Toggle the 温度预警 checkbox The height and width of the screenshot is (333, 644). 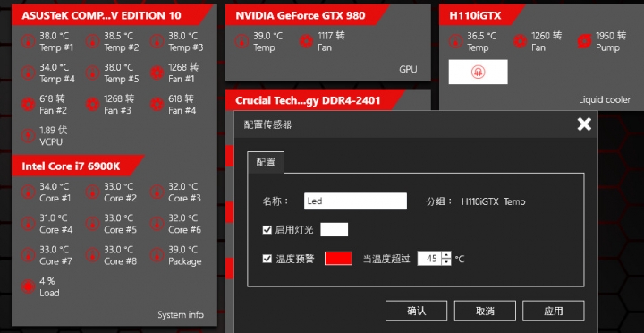tap(267, 259)
